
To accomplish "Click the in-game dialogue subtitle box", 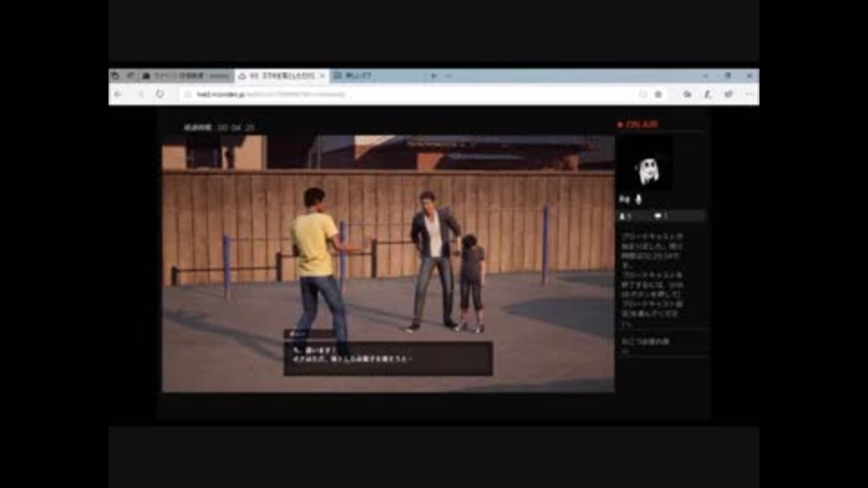I will [x=388, y=359].
